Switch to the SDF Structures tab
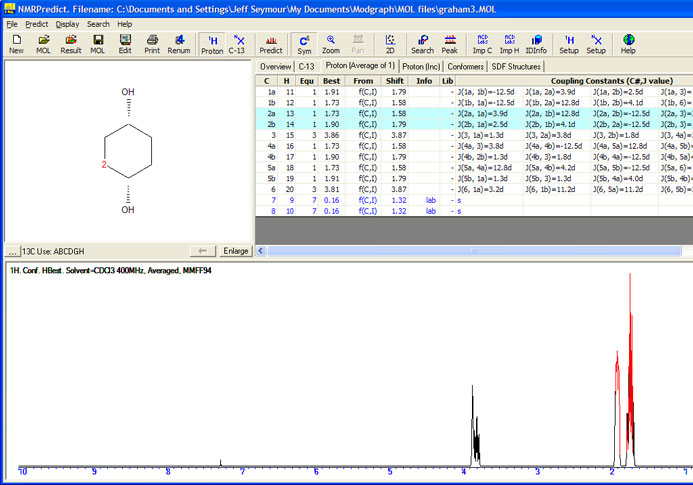693x485 pixels. 516,66
